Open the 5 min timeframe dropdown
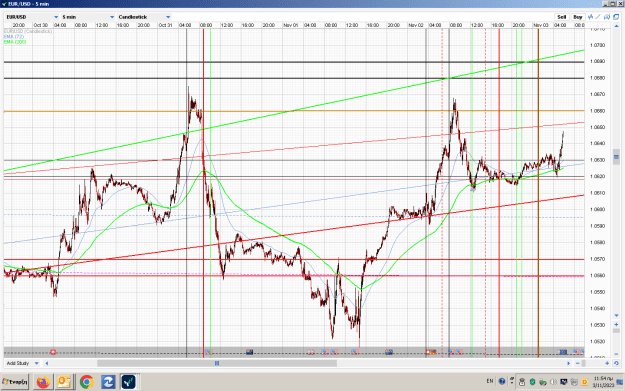The image size is (625, 391). point(112,17)
